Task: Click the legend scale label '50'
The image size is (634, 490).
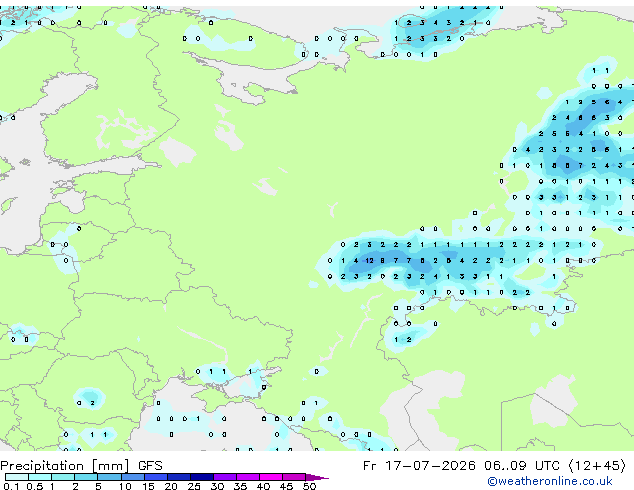Action: tap(309, 486)
